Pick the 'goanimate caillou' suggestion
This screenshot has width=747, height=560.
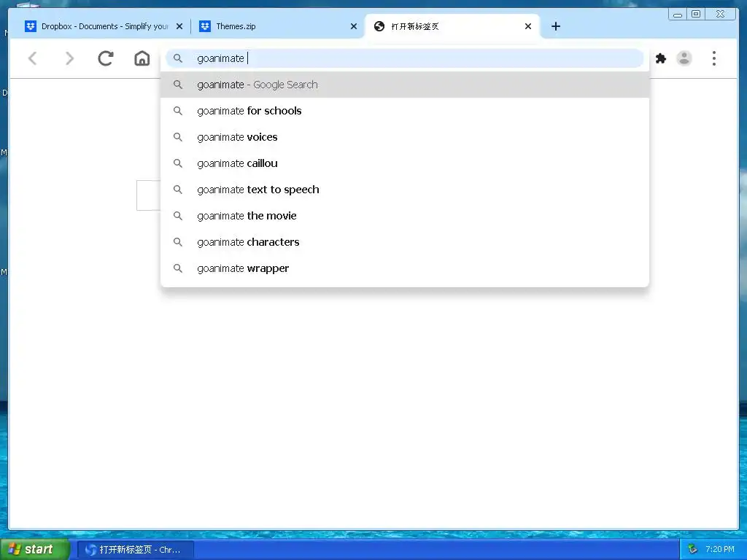tap(405, 163)
